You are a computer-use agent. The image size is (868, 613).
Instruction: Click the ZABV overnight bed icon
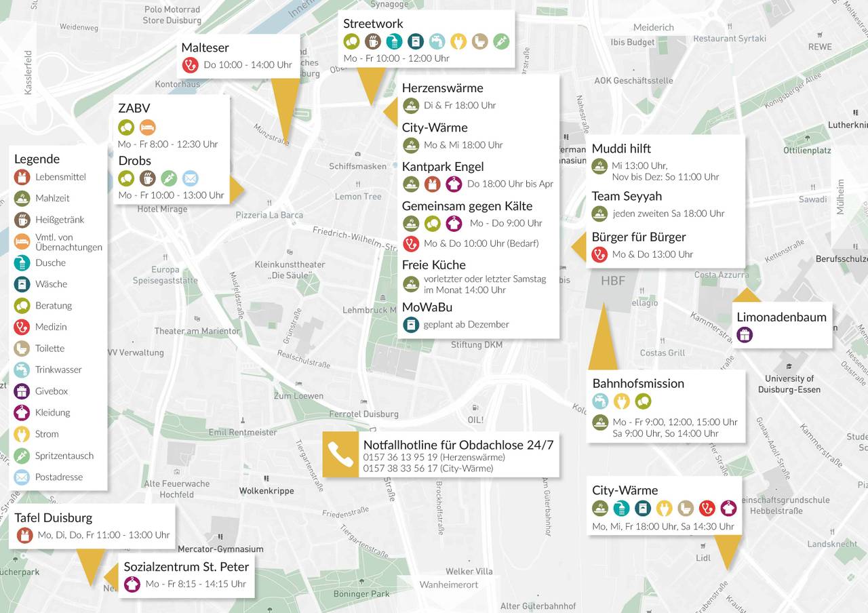147,127
